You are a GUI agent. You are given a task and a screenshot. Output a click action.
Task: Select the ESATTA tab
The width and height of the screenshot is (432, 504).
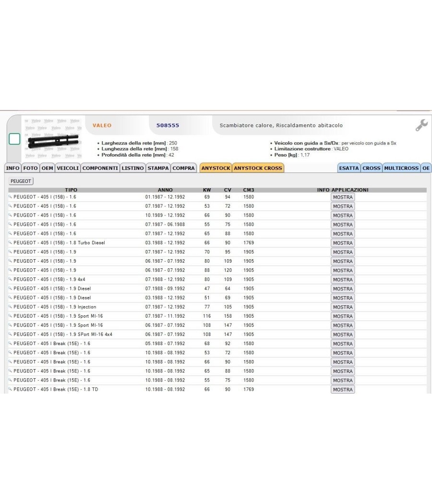tap(349, 168)
